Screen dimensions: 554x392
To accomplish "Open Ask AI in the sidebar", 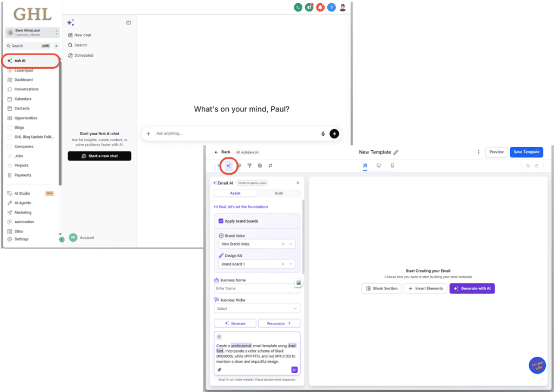I will 31,61.
